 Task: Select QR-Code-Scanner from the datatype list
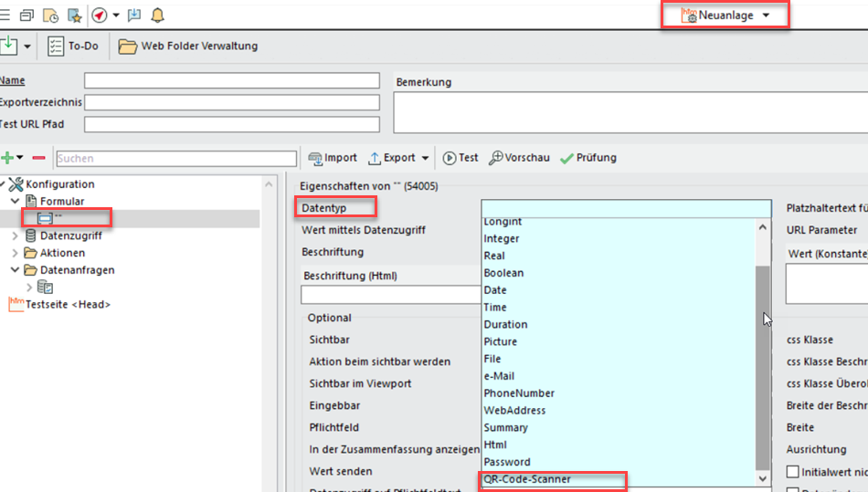point(527,479)
